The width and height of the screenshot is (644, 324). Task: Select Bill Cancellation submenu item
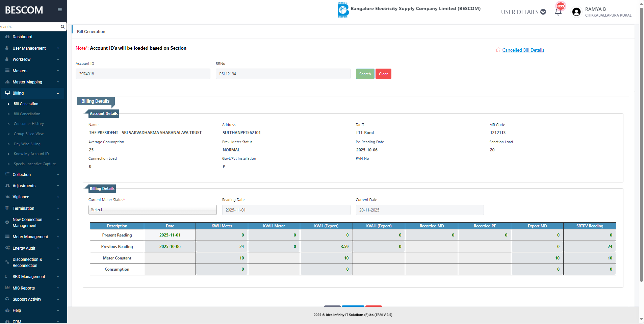pos(27,114)
